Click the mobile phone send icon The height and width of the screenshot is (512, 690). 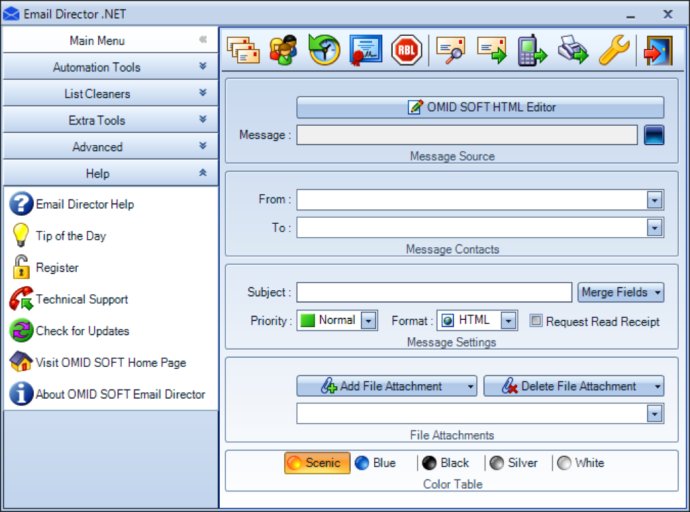pos(532,50)
